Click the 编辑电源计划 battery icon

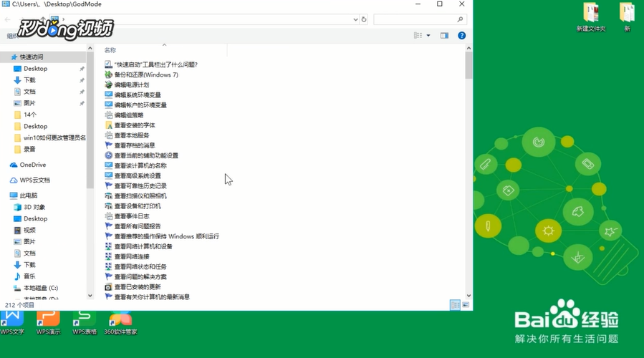[108, 84]
